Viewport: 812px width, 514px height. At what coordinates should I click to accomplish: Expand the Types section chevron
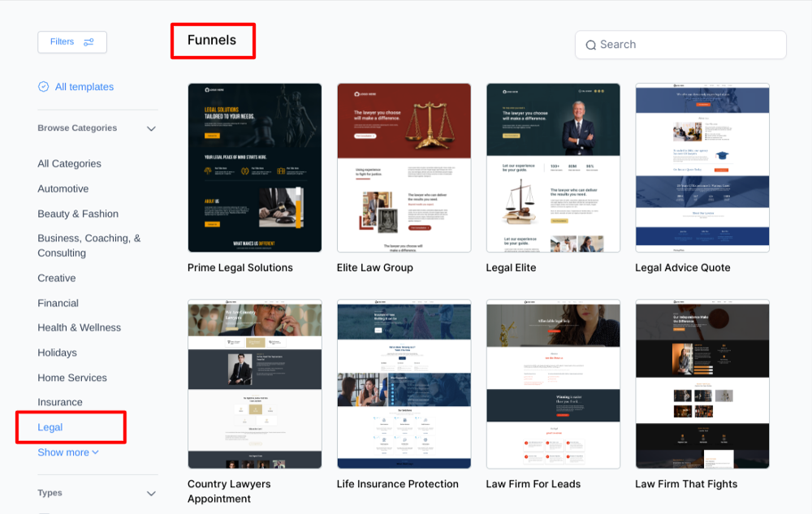coord(151,494)
